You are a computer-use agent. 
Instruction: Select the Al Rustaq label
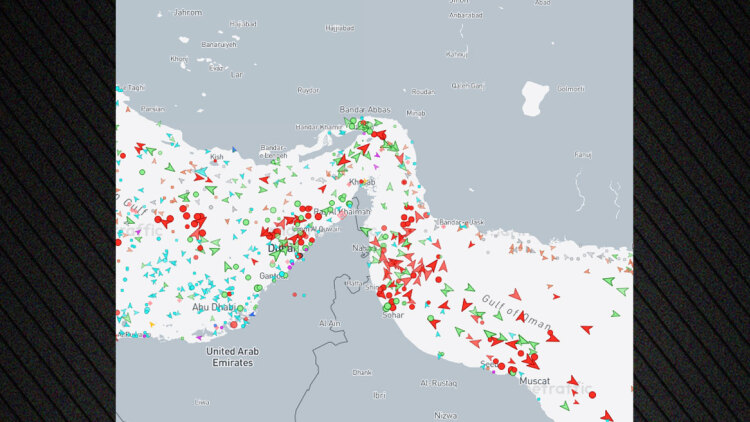coord(439,383)
